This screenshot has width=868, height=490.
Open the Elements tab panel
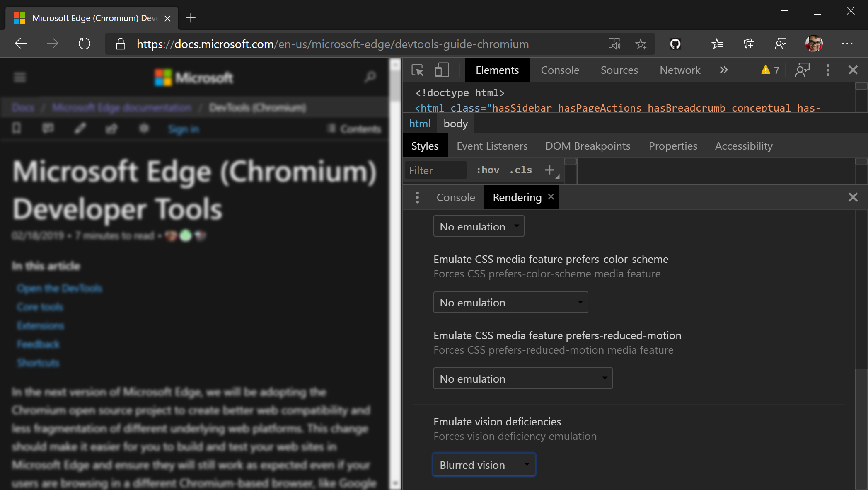(x=497, y=70)
